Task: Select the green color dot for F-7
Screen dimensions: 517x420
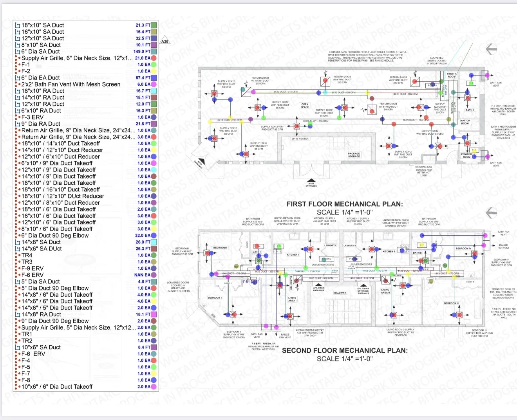Action: [x=154, y=373]
